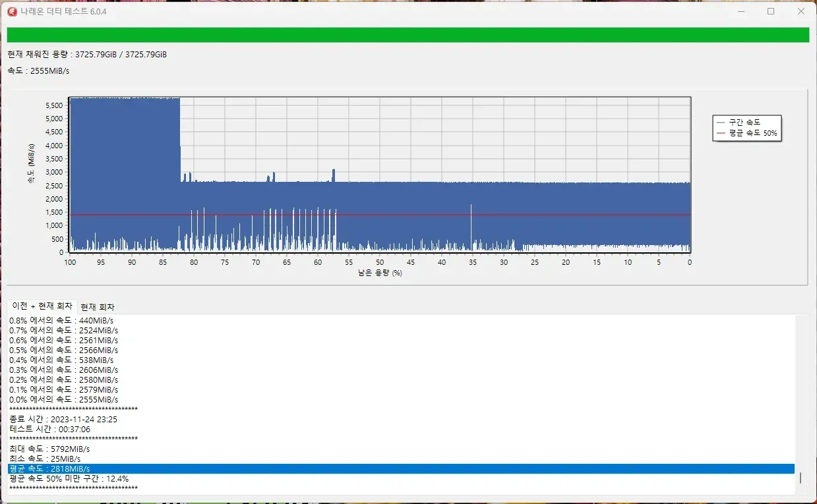The image size is (817, 504).
Task: Click the 속도 (MiB/s) vertical axis title
Action: point(31,163)
